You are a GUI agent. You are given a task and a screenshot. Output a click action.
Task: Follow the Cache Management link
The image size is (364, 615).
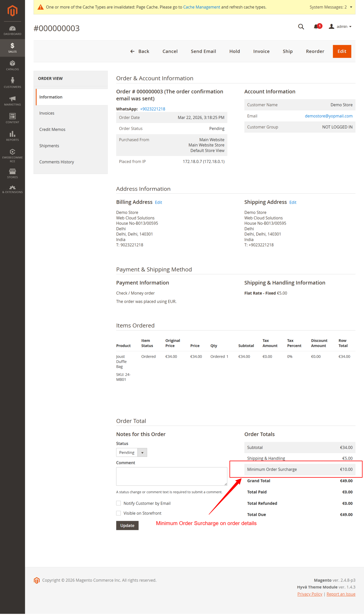[201, 7]
